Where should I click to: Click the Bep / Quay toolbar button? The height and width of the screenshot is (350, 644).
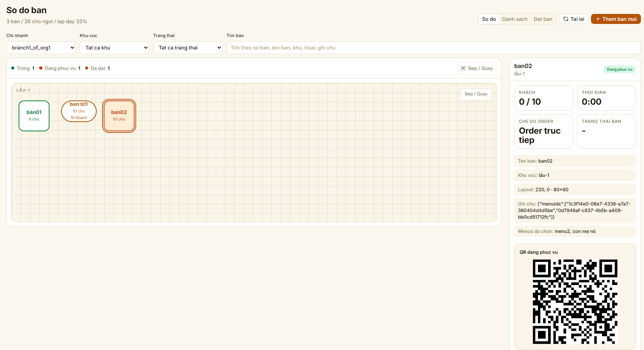point(477,68)
